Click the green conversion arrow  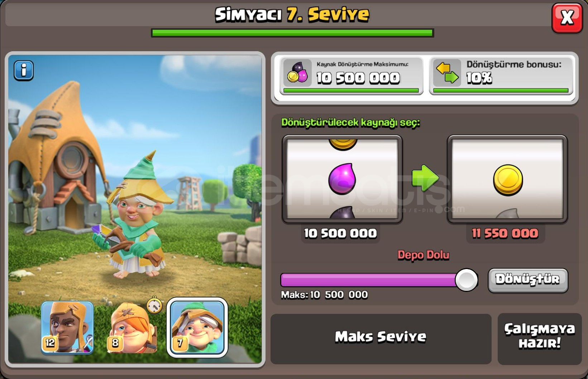click(x=425, y=178)
